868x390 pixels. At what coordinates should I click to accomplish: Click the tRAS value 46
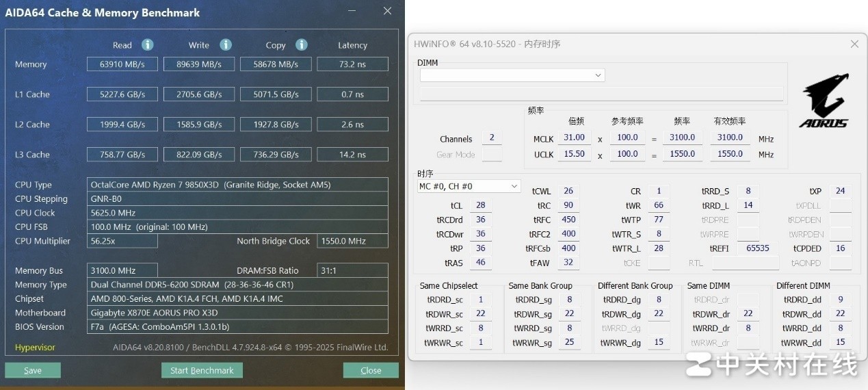tap(481, 263)
